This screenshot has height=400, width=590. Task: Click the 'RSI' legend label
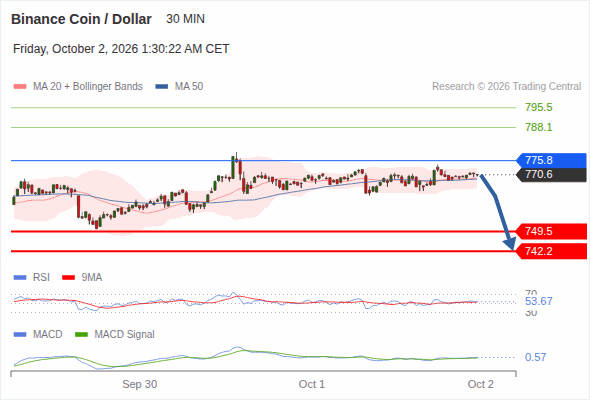pos(41,278)
